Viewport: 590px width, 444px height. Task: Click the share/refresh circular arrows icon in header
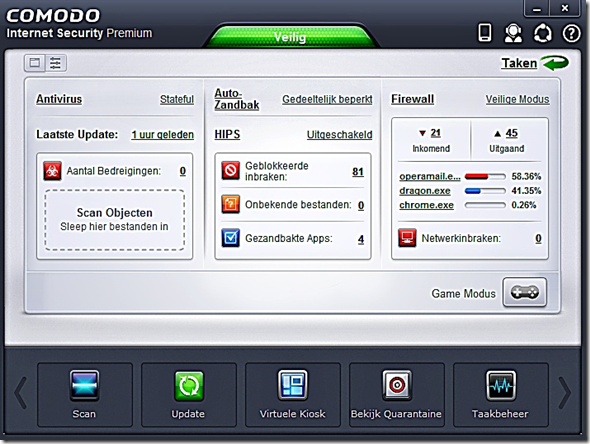click(x=543, y=33)
